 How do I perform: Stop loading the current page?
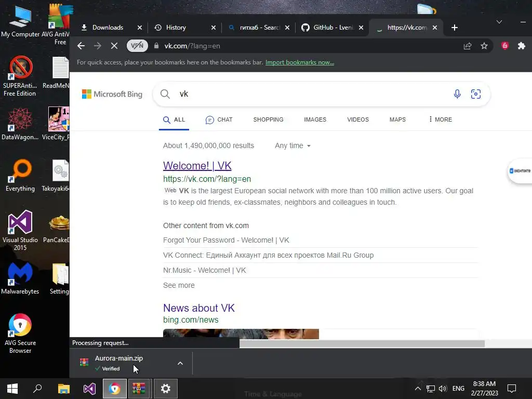114,46
